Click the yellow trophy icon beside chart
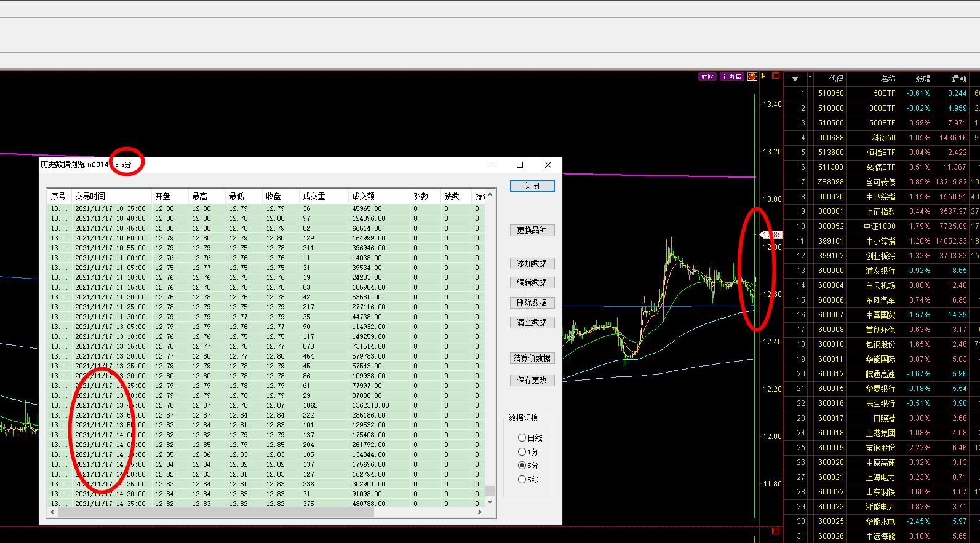This screenshot has height=543, width=980. (x=763, y=76)
